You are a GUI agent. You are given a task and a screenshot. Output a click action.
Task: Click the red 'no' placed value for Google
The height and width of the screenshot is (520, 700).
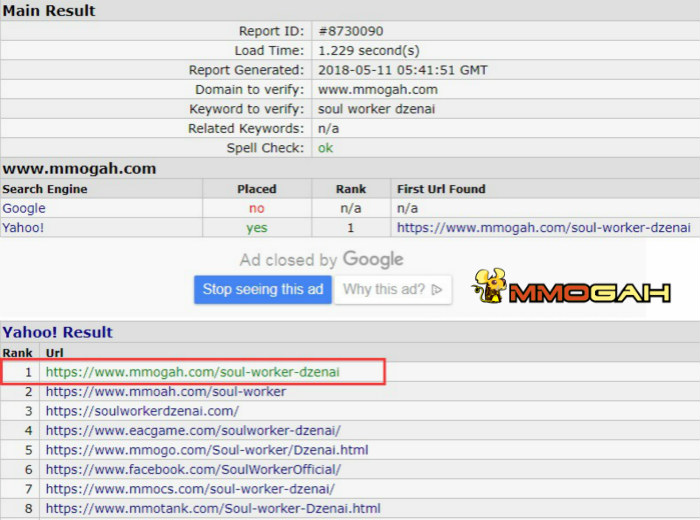coord(257,208)
